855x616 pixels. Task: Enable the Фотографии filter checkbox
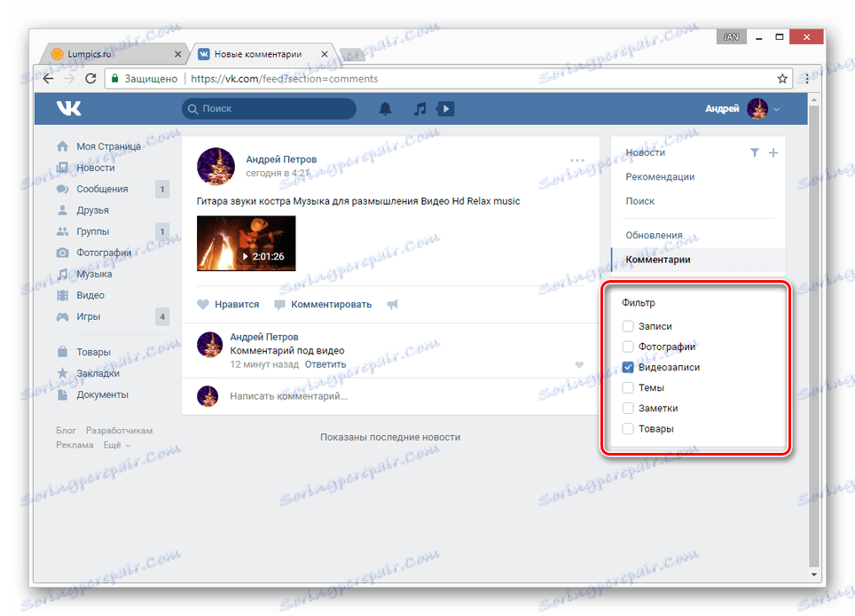[628, 347]
